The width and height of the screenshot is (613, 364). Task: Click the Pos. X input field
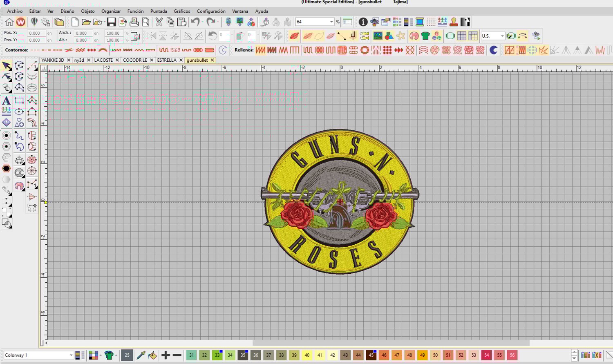(x=36, y=33)
